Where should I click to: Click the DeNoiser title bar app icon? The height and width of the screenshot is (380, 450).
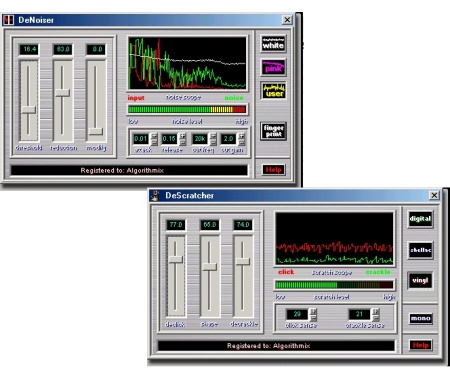pos(8,20)
